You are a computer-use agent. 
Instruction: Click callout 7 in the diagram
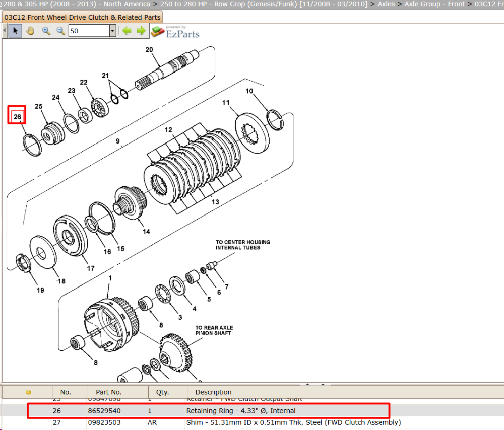(x=227, y=287)
